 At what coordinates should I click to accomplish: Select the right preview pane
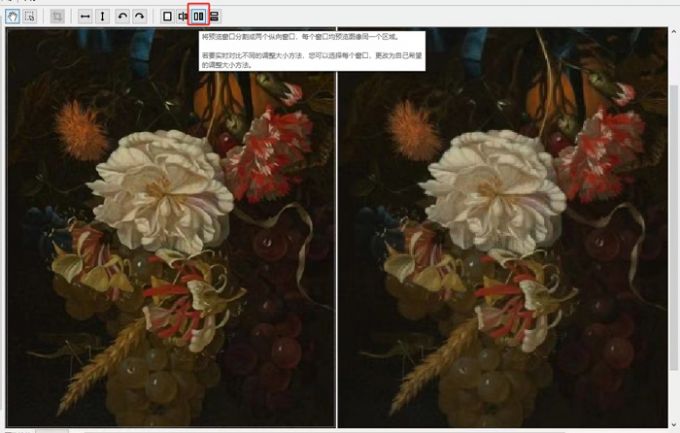[x=503, y=227]
